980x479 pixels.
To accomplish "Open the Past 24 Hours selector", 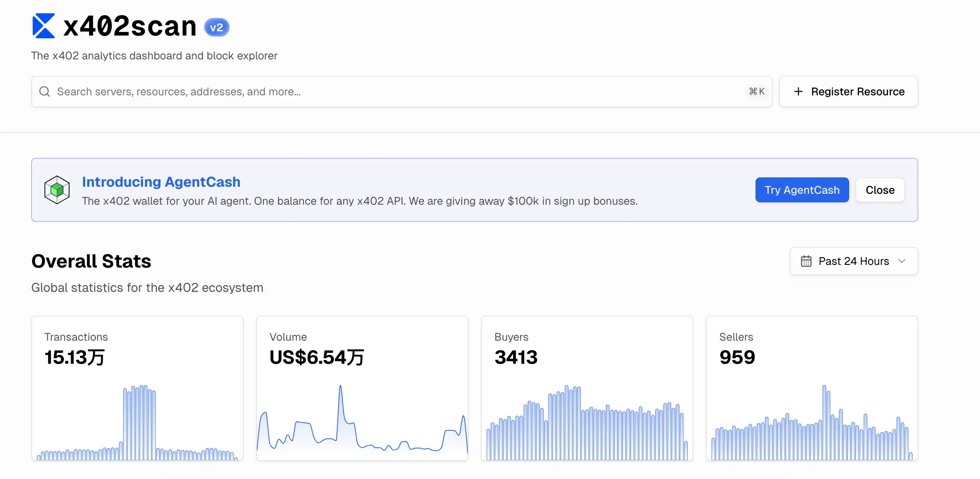I will (853, 261).
